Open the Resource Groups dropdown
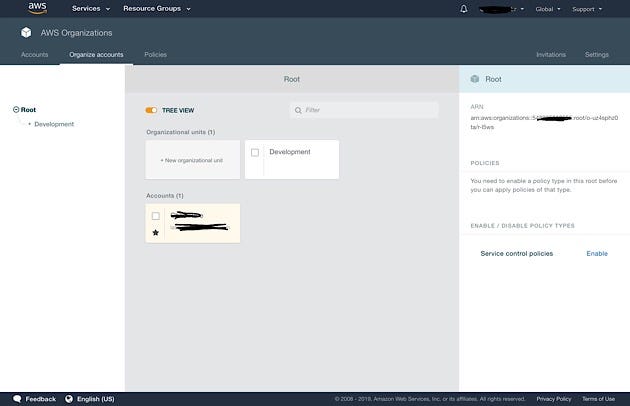This screenshot has width=630, height=406. [x=157, y=8]
